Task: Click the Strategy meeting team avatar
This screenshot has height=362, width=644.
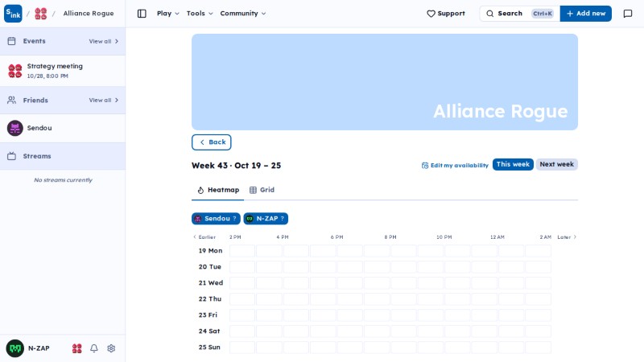Action: tap(15, 71)
